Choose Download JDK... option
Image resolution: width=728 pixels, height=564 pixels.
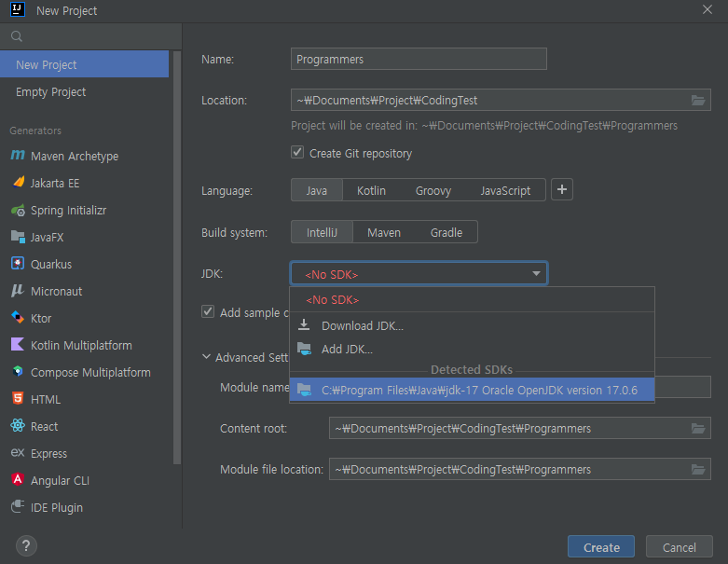click(x=472, y=326)
